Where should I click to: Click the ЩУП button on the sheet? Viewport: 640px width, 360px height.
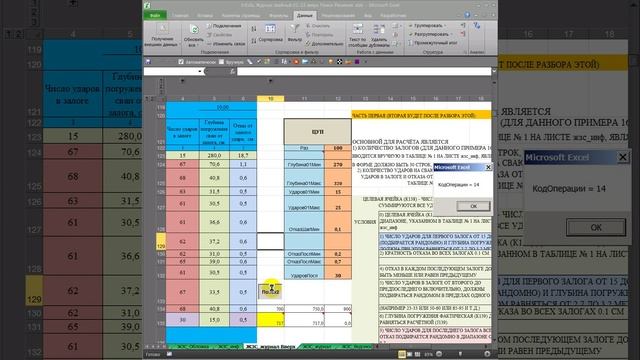point(318,131)
